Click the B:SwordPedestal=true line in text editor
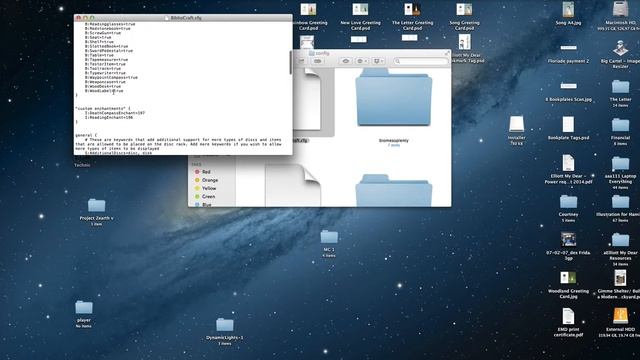The width and height of the screenshot is (640, 360). coord(109,51)
